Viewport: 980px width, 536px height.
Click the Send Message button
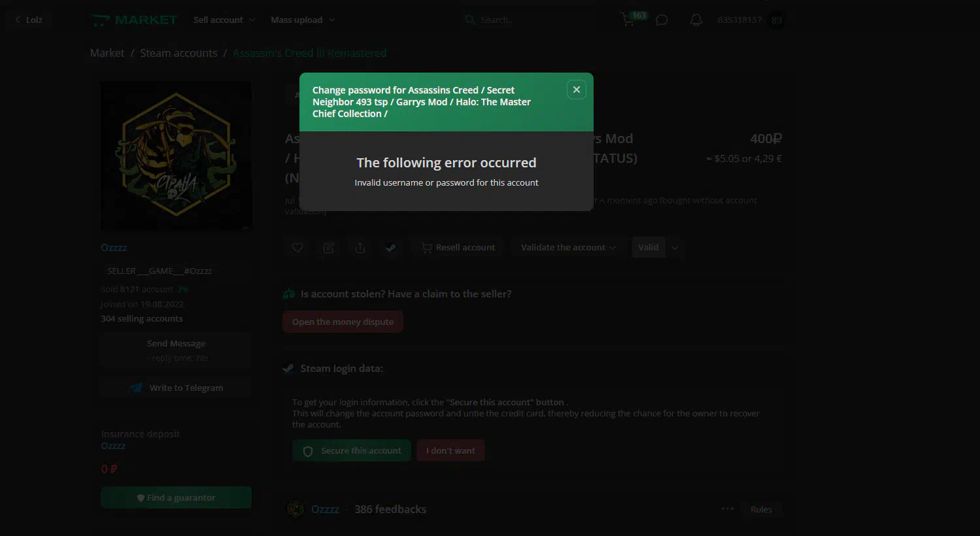coord(176,350)
